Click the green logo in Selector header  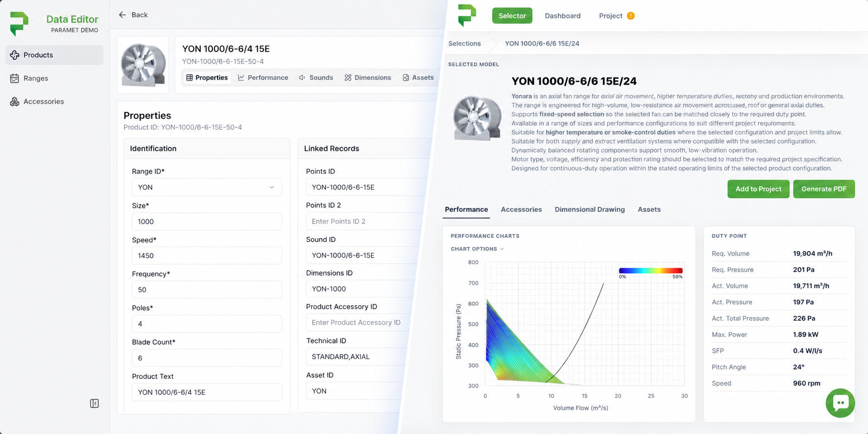tap(467, 15)
